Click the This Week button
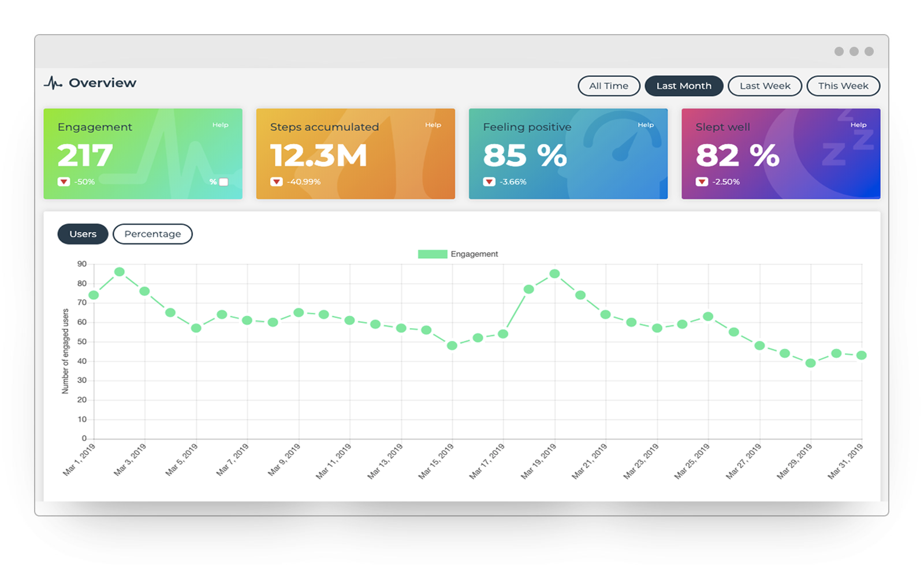Image resolution: width=924 pixels, height=565 pixels. point(843,86)
